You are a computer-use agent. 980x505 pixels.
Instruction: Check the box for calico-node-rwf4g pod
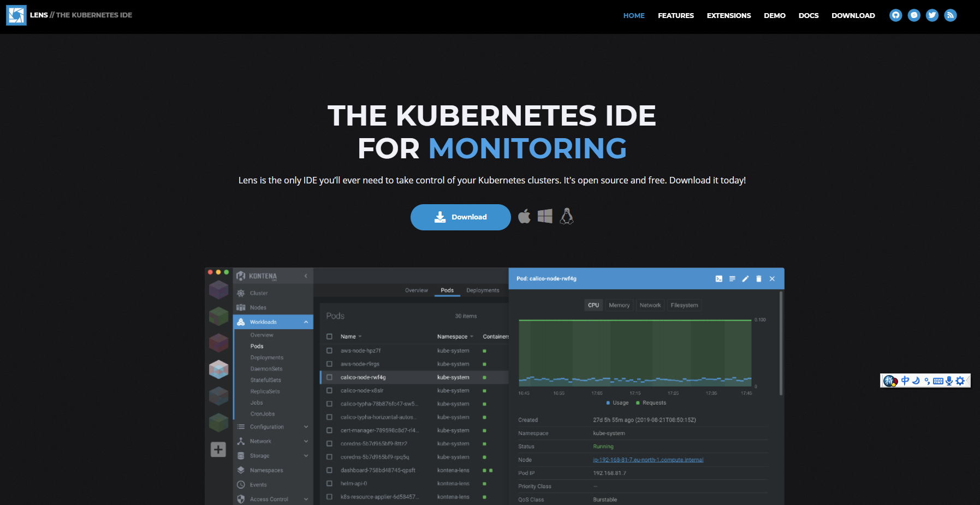coord(329,377)
